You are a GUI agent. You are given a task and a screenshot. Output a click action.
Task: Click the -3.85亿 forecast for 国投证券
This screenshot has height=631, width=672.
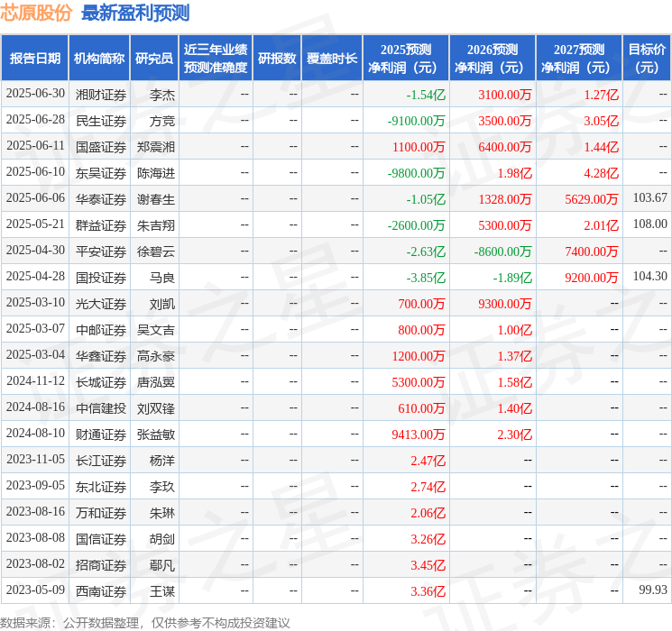pos(426,278)
